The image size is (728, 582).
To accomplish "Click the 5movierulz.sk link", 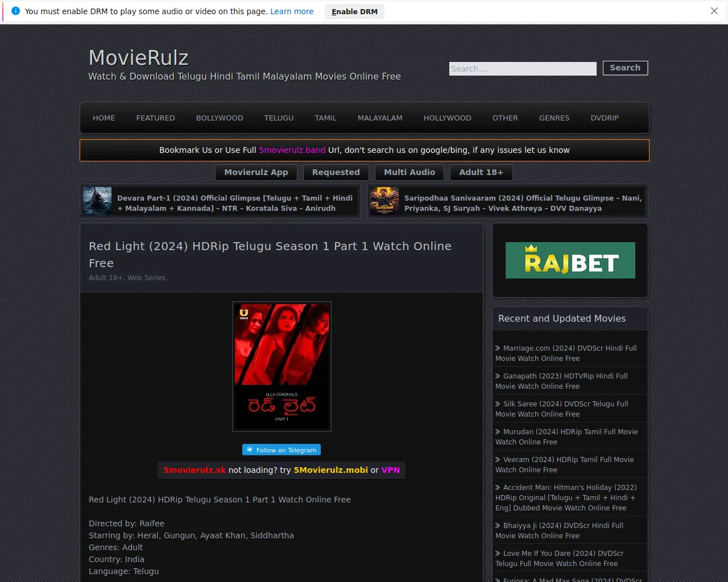I will click(x=195, y=470).
